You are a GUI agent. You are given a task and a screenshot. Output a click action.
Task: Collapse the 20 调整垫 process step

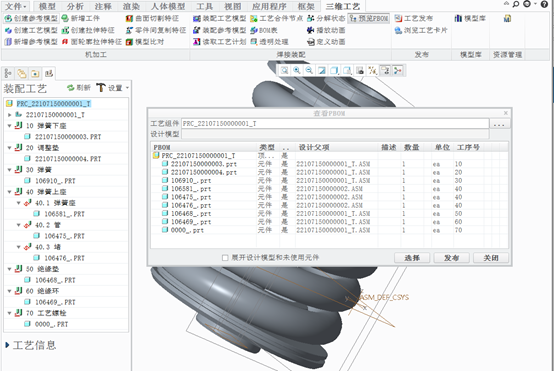tap(10, 148)
